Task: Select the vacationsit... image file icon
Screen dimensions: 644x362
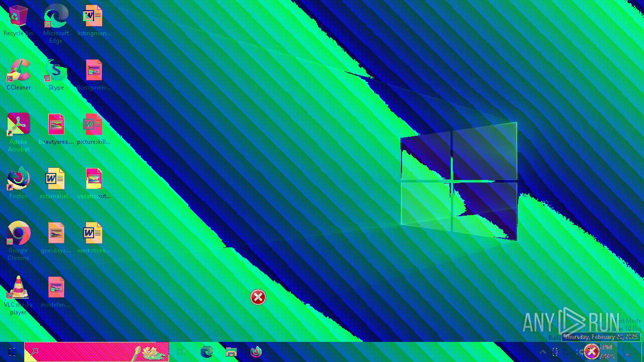Action: pyautogui.click(x=94, y=183)
